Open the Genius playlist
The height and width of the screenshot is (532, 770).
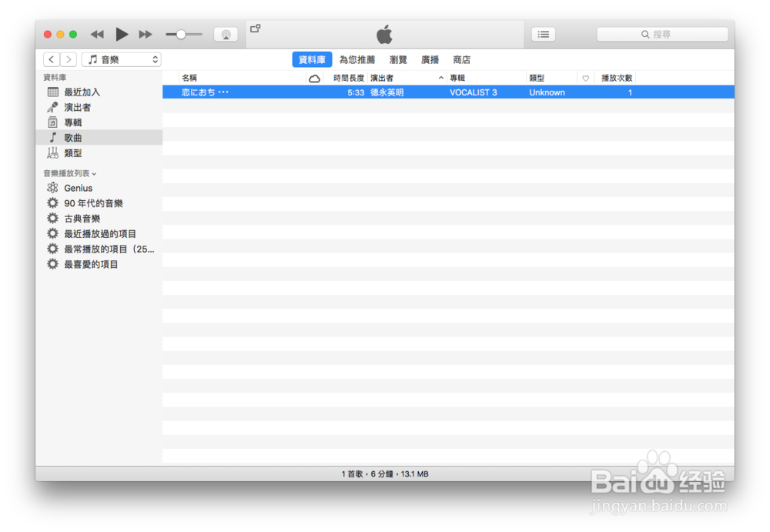pos(99,188)
